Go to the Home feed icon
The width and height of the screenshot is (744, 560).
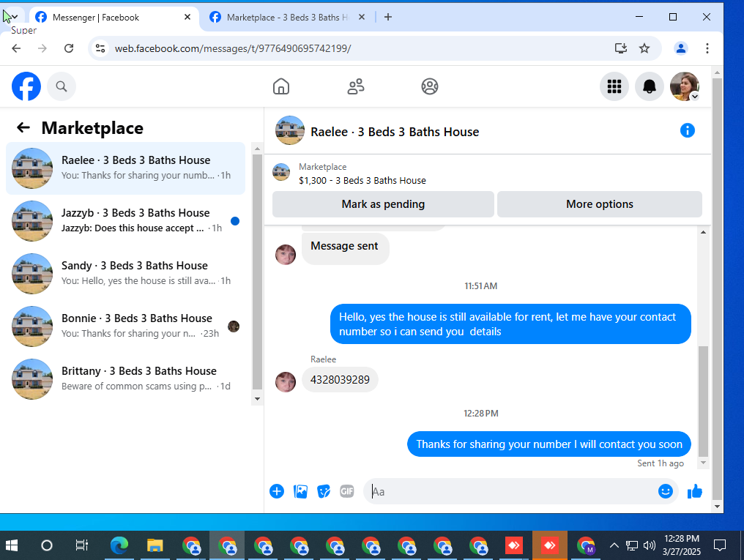[x=281, y=86]
